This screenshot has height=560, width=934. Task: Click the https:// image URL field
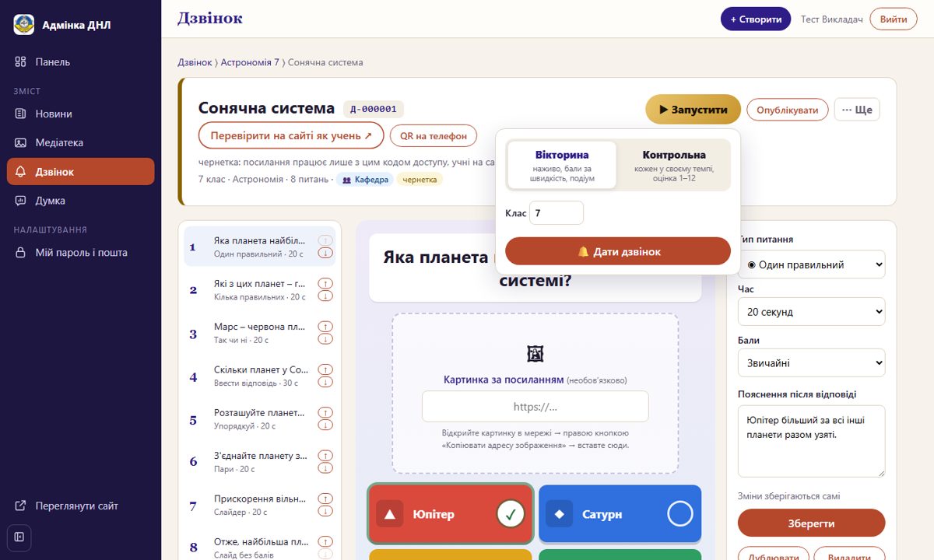pyautogui.click(x=535, y=406)
